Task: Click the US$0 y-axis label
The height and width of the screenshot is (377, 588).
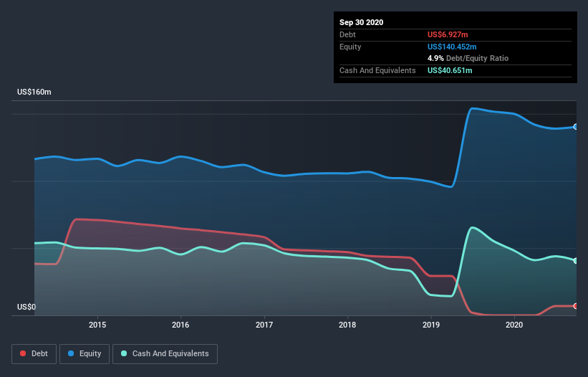Action: (x=26, y=307)
